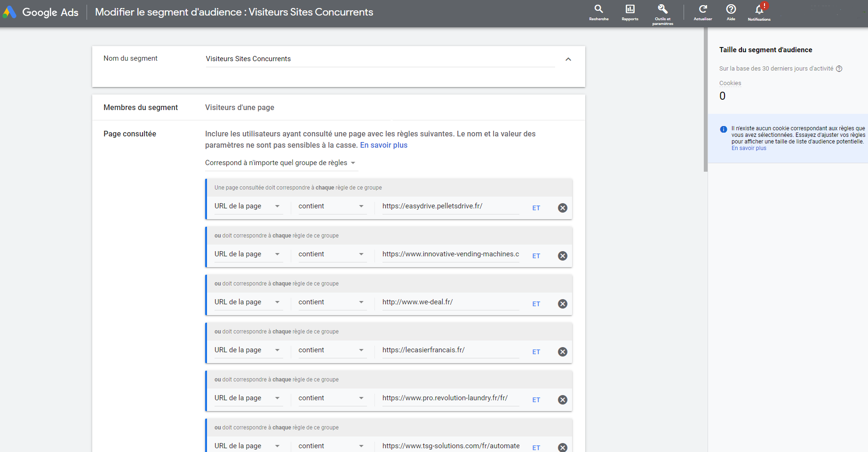Open Outils et paramètres wrench icon

click(662, 14)
